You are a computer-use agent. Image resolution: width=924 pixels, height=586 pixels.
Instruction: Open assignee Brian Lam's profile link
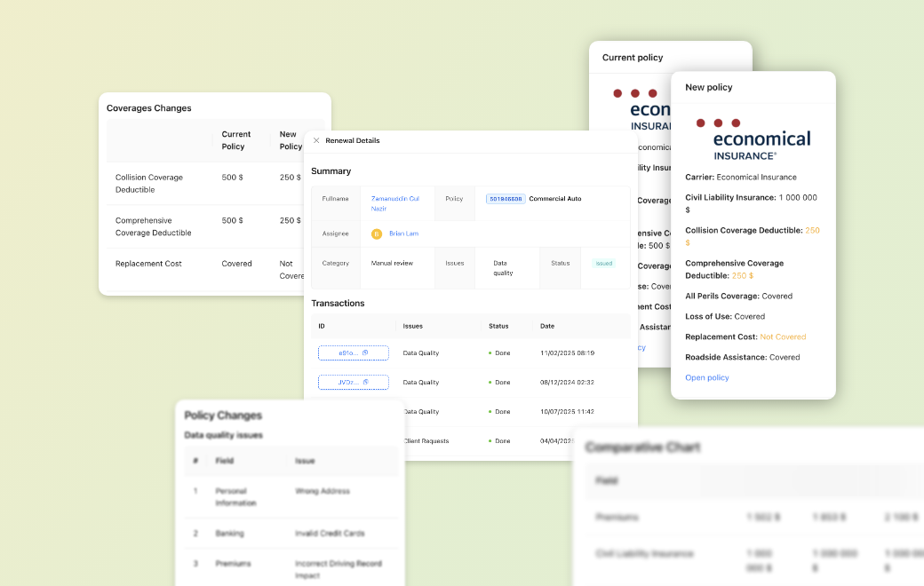pos(403,234)
